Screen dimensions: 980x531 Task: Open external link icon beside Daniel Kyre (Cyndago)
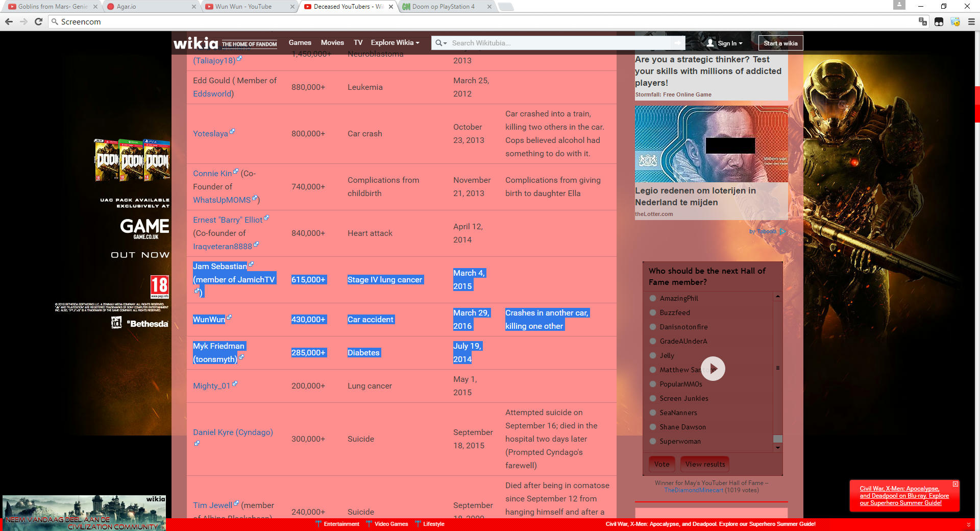[x=197, y=443]
